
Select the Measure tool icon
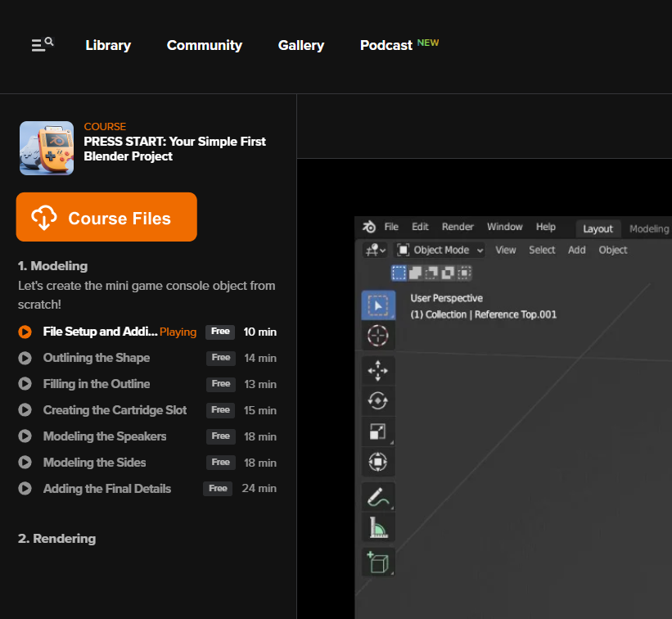378,528
